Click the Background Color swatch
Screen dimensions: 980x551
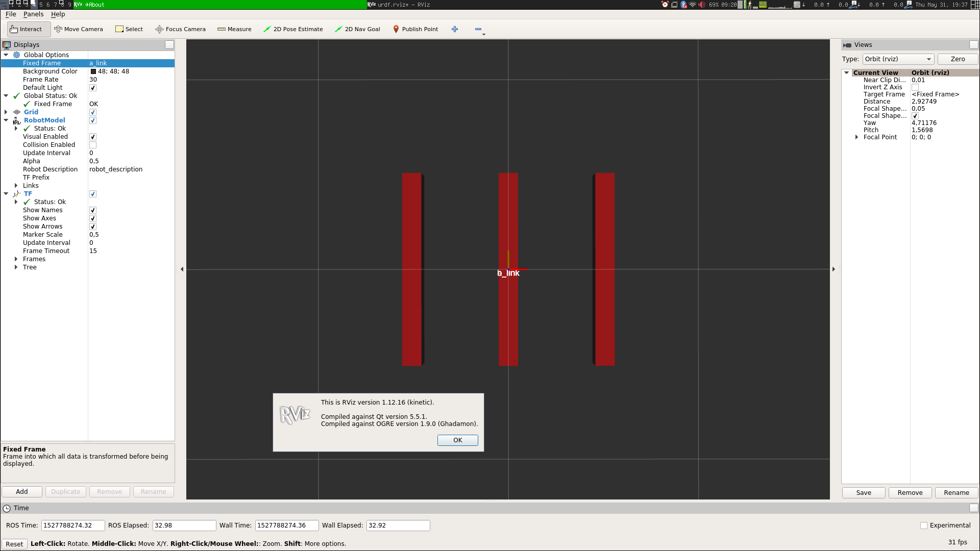point(93,71)
